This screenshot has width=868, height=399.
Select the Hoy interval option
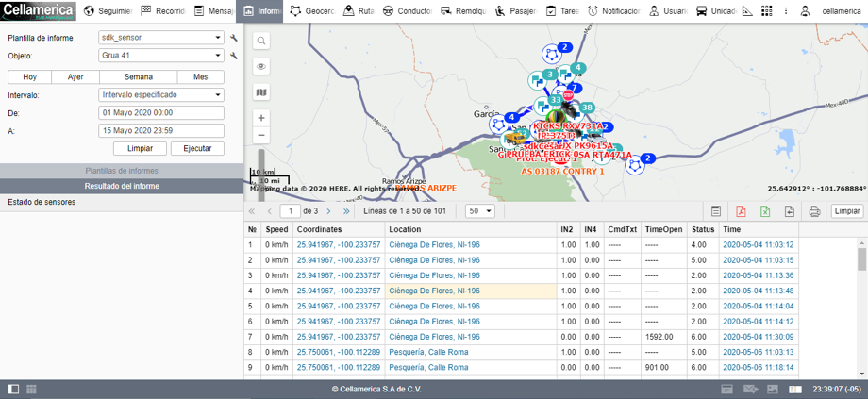click(29, 77)
